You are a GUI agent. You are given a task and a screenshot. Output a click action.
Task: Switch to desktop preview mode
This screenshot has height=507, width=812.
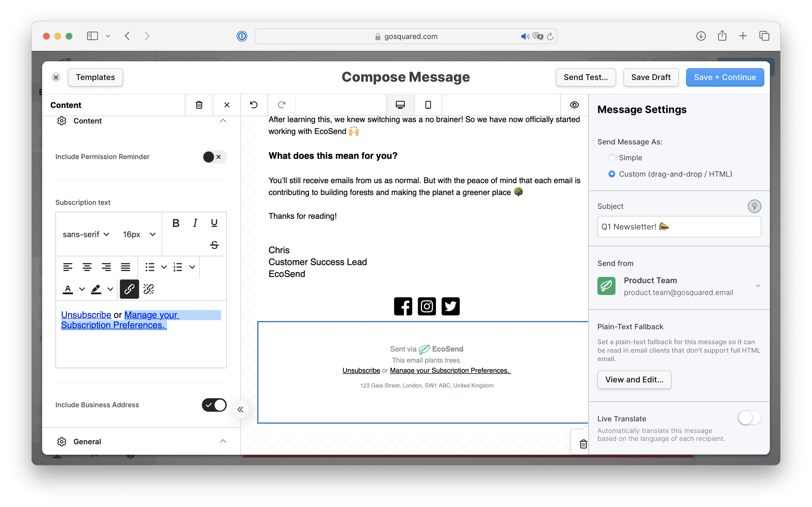point(400,105)
